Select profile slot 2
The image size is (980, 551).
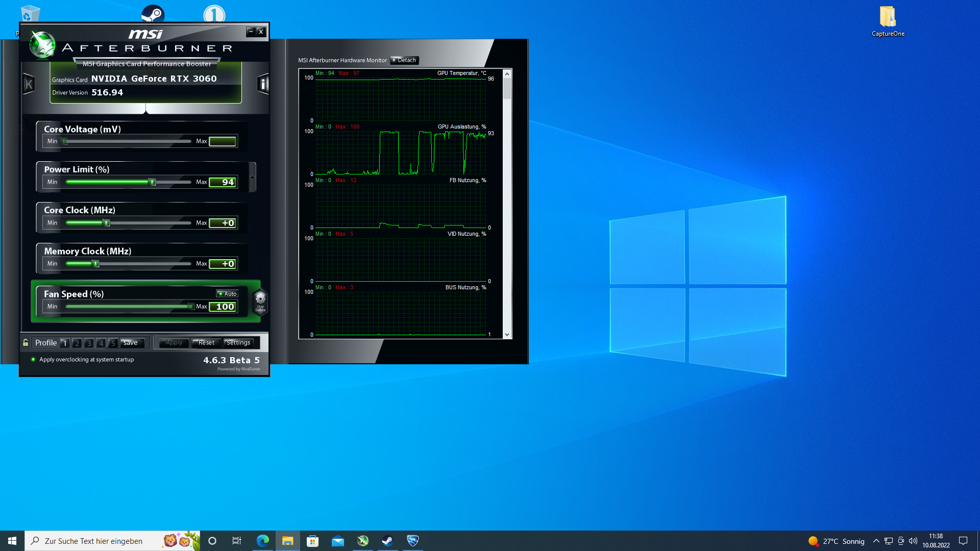[77, 343]
